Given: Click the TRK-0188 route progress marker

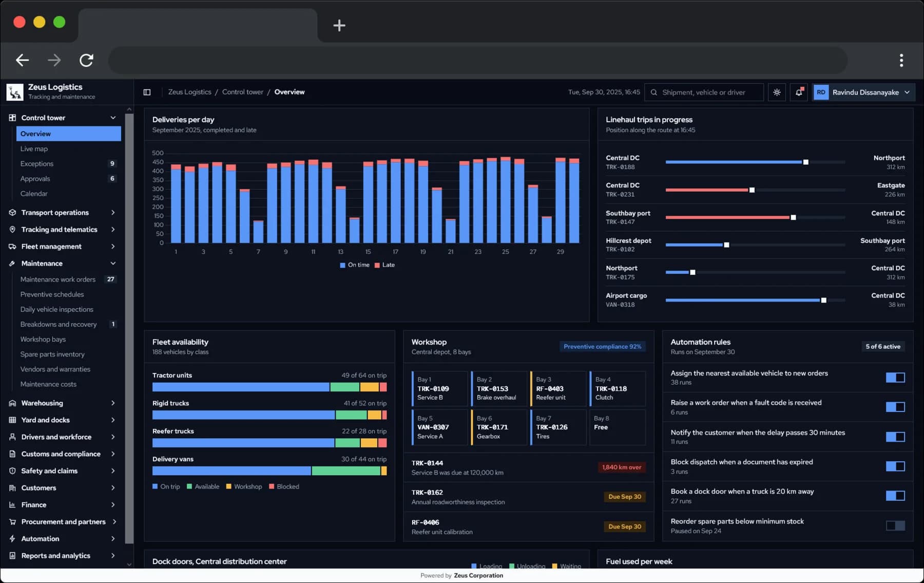Looking at the screenshot, I should point(806,162).
